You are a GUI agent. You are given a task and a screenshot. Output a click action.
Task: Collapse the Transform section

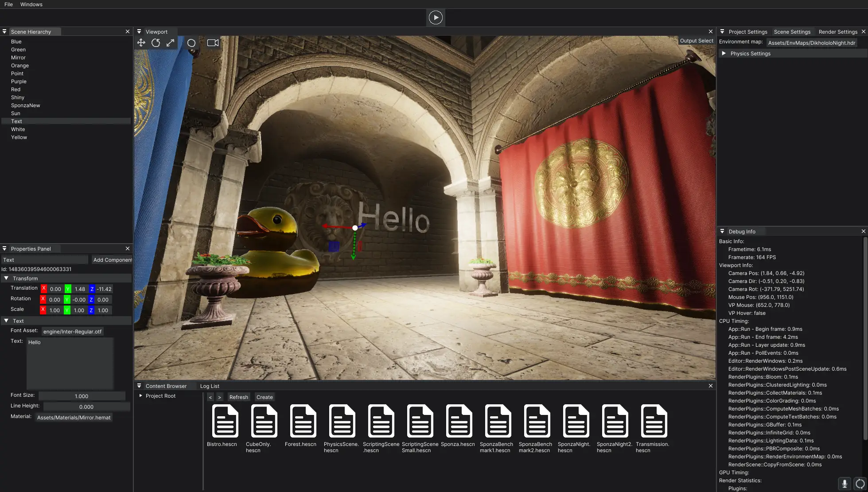(x=7, y=278)
